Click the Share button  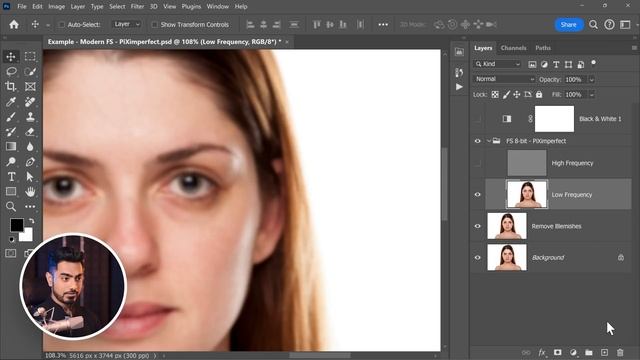tap(569, 25)
